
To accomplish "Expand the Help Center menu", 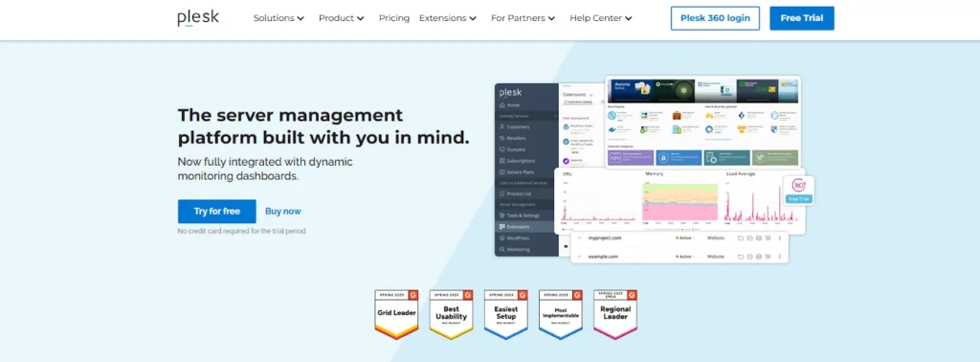I will (x=601, y=18).
